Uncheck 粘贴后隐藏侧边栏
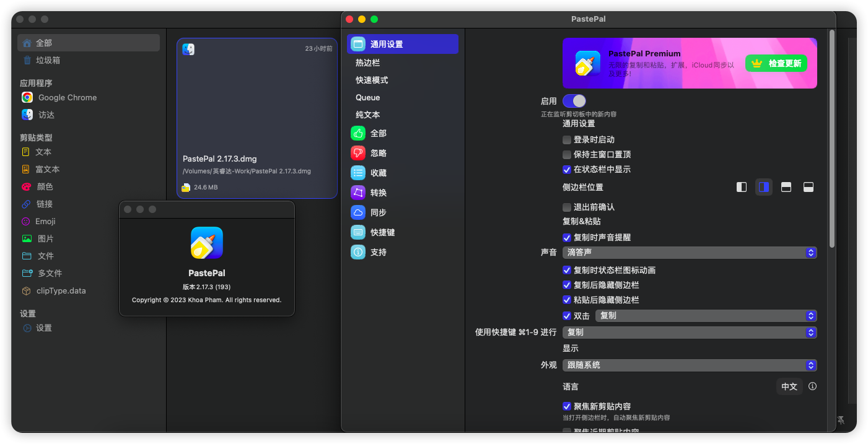The width and height of the screenshot is (868, 444). pos(567,300)
